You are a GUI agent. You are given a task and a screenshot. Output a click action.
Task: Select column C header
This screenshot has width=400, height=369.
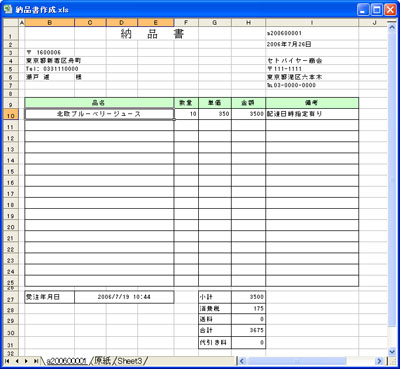click(x=90, y=22)
